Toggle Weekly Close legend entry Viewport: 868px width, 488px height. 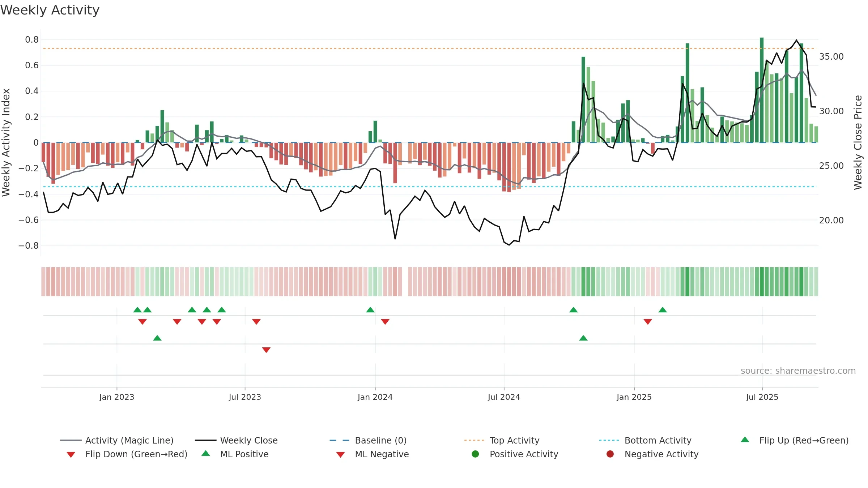pyautogui.click(x=236, y=440)
